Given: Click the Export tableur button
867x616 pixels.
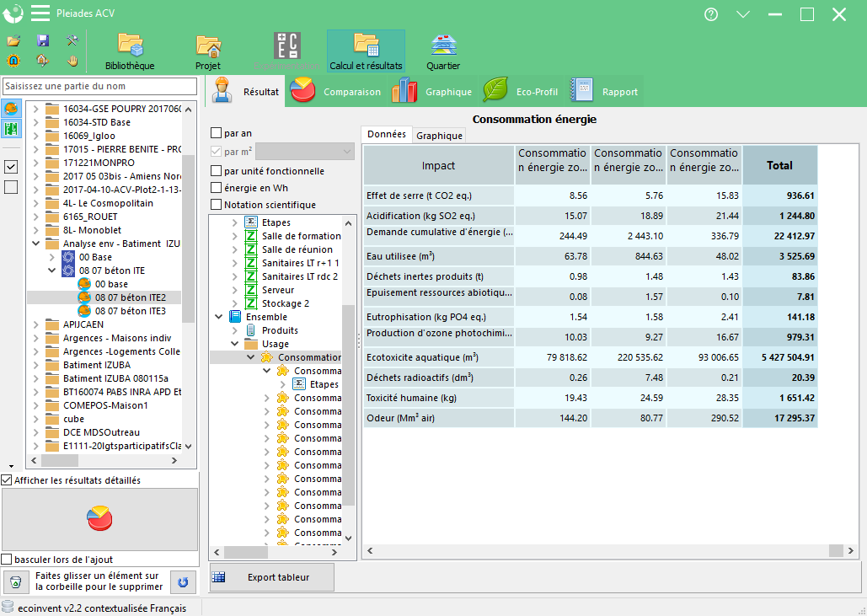Looking at the screenshot, I should (271, 577).
